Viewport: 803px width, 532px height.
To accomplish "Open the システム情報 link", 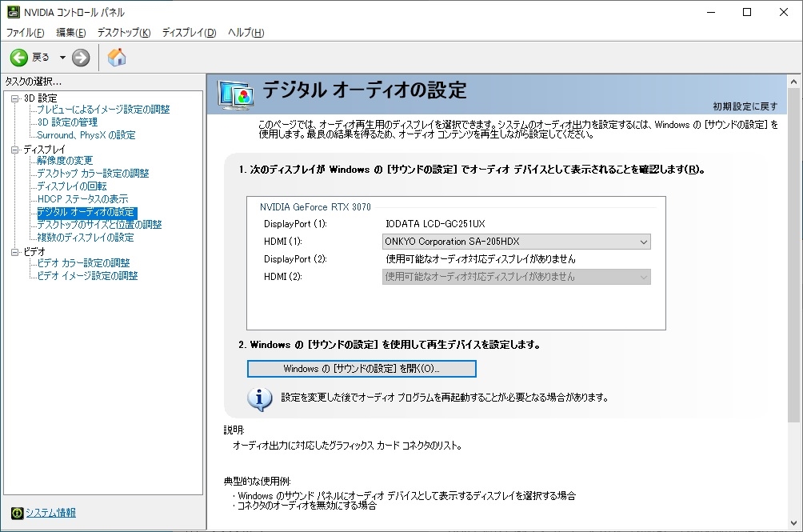I will click(x=50, y=513).
